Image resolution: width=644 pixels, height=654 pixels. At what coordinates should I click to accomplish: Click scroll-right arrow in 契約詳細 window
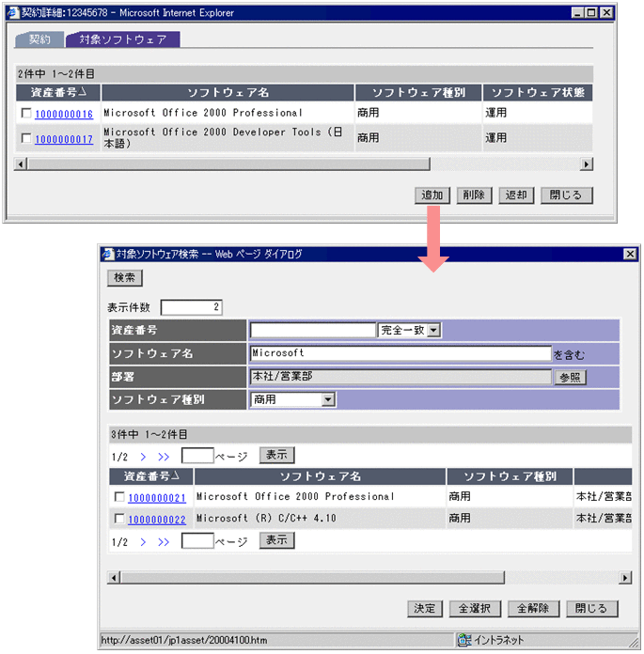point(587,163)
